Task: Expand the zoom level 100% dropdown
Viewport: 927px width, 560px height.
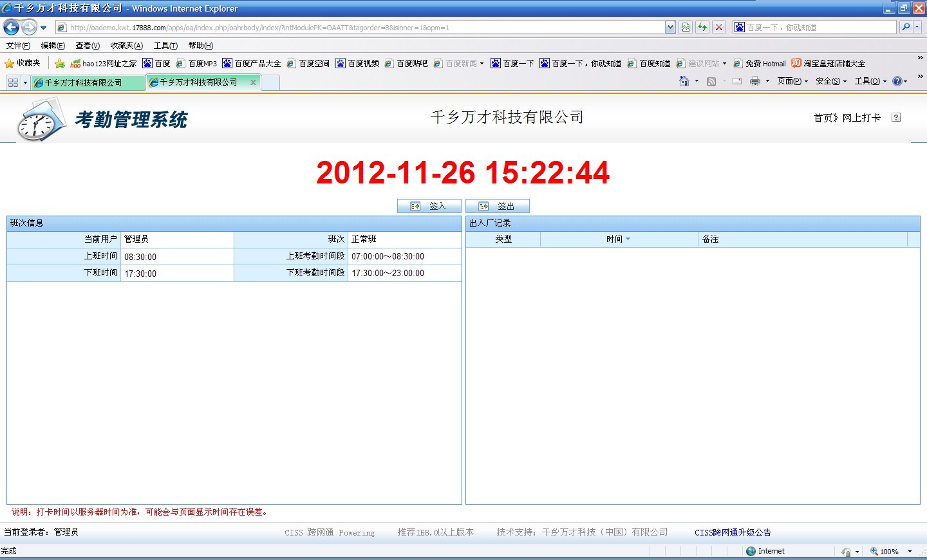Action: pos(910,551)
